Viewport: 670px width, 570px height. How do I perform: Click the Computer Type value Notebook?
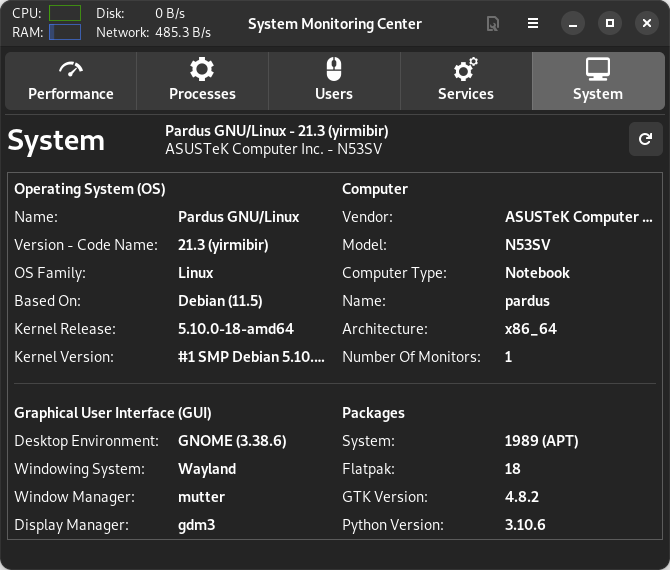pos(537,273)
